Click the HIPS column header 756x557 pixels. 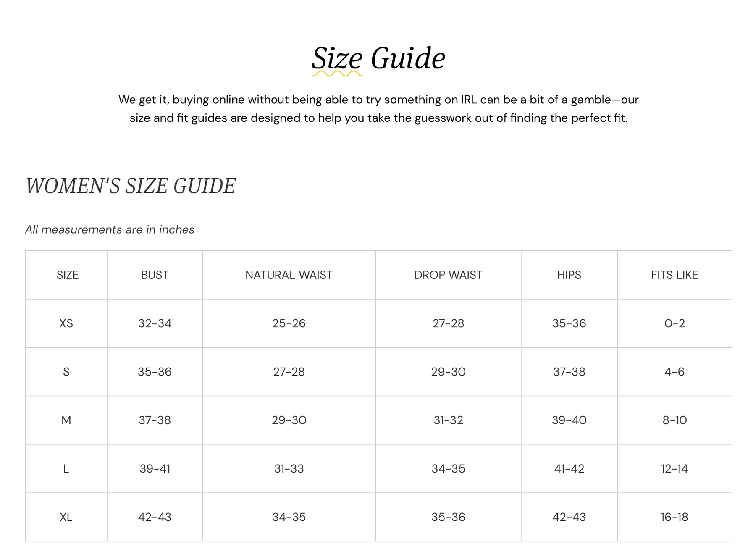point(569,275)
